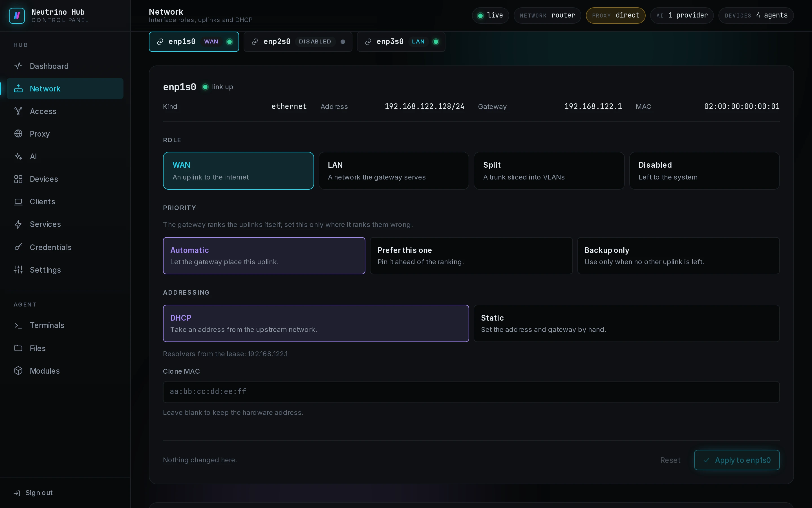Switch addressing to Static
Screen dimensions: 812x508
click(x=626, y=323)
